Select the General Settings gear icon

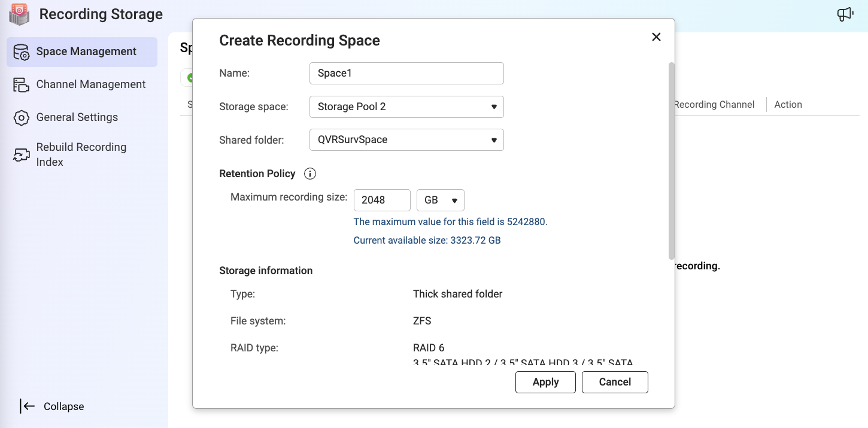click(x=21, y=118)
